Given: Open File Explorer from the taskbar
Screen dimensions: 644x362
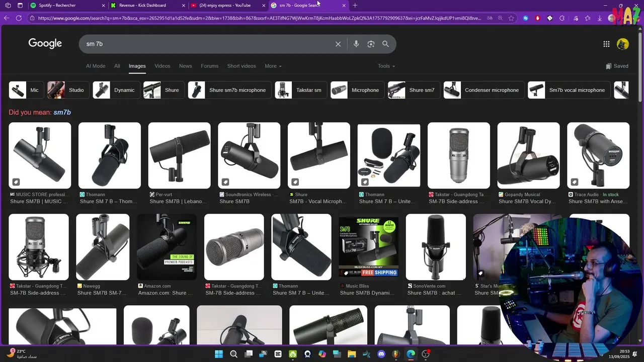Looking at the screenshot, I should 352,354.
